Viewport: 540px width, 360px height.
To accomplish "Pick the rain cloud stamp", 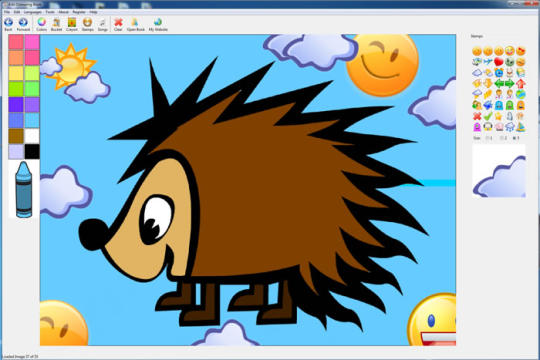I will coord(510,127).
